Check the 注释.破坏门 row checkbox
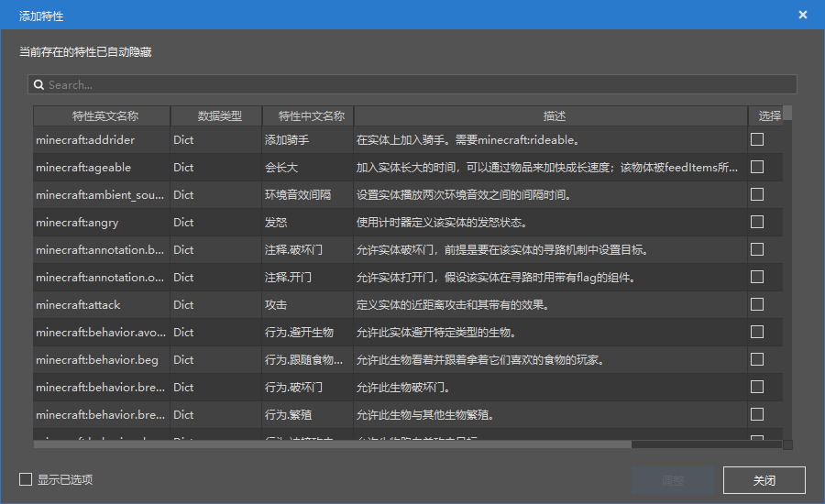Image resolution: width=825 pixels, height=504 pixels. 757,249
